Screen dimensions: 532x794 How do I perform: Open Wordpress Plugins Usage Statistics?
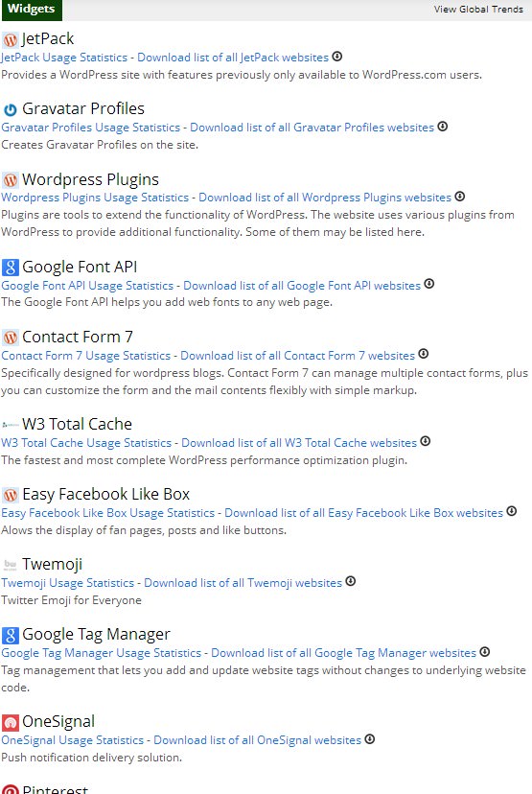pos(95,197)
